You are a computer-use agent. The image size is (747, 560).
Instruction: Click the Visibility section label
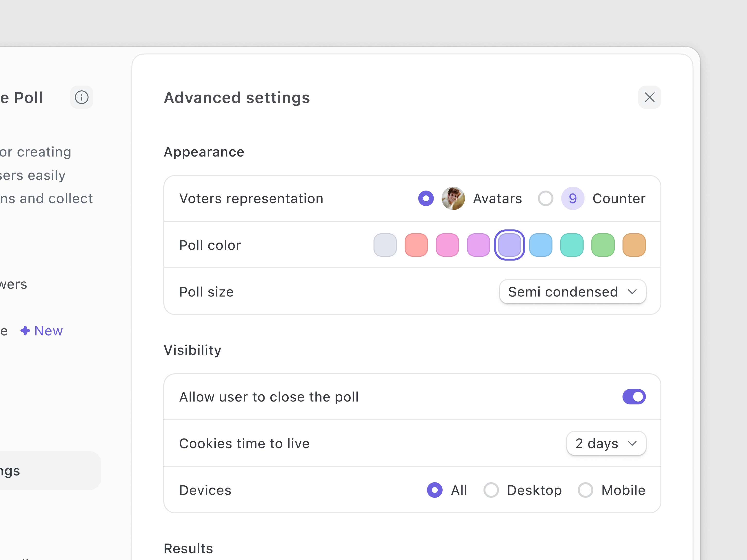(192, 350)
